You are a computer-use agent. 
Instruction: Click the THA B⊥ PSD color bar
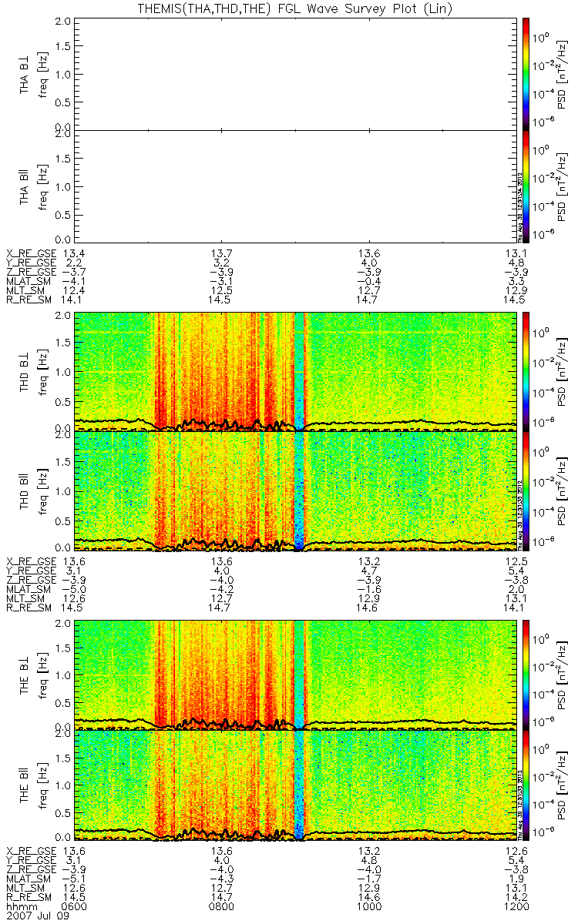pyautogui.click(x=526, y=73)
